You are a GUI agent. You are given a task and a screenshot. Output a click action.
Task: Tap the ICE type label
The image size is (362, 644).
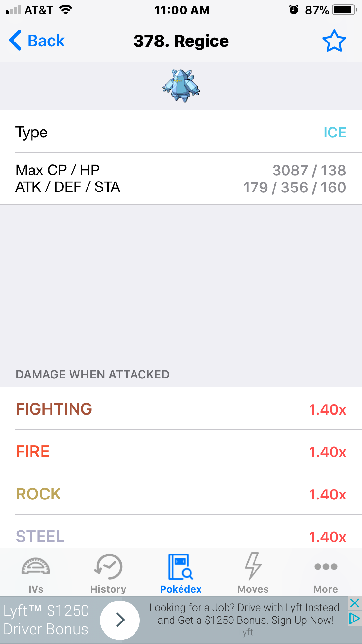click(x=335, y=133)
